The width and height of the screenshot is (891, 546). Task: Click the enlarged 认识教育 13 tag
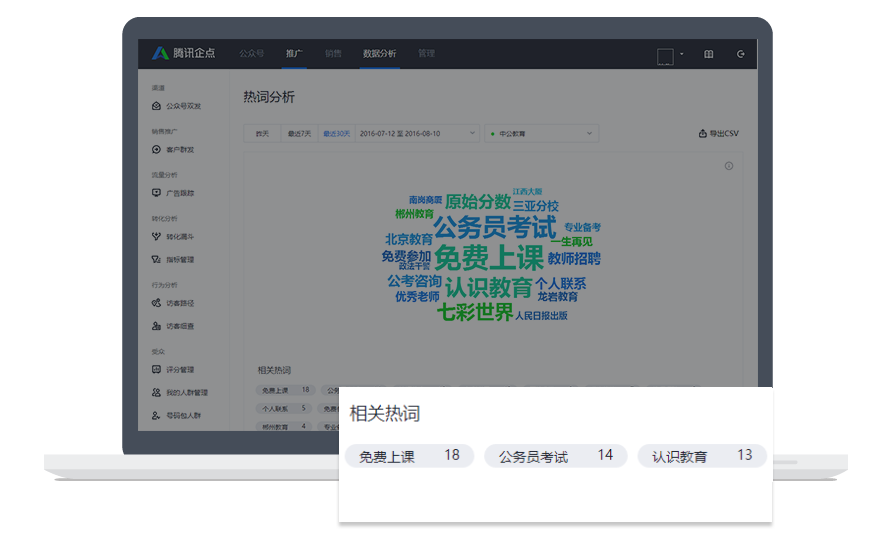(702, 456)
